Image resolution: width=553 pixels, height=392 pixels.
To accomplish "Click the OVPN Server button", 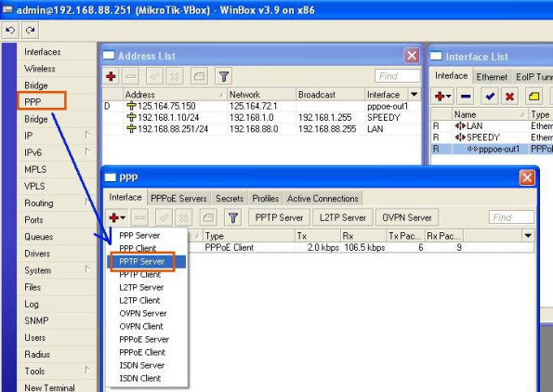I will pos(407,217).
